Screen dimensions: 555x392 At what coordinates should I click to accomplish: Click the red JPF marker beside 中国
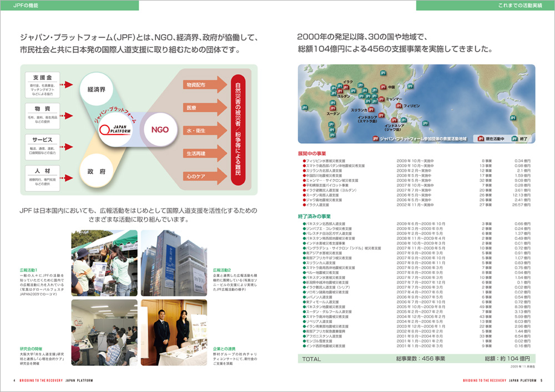383,87
